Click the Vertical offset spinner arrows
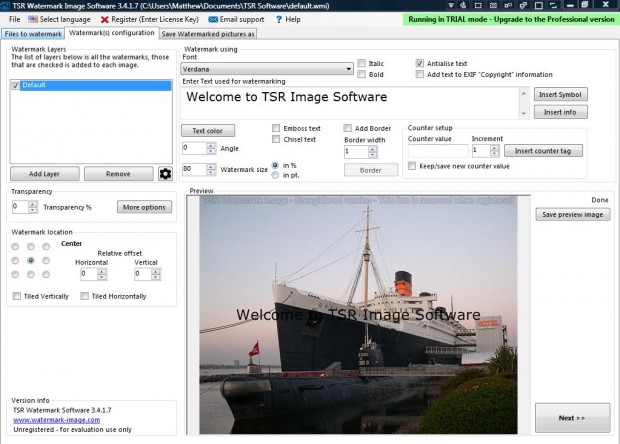Screen dimensions: 620x444 point(156,274)
